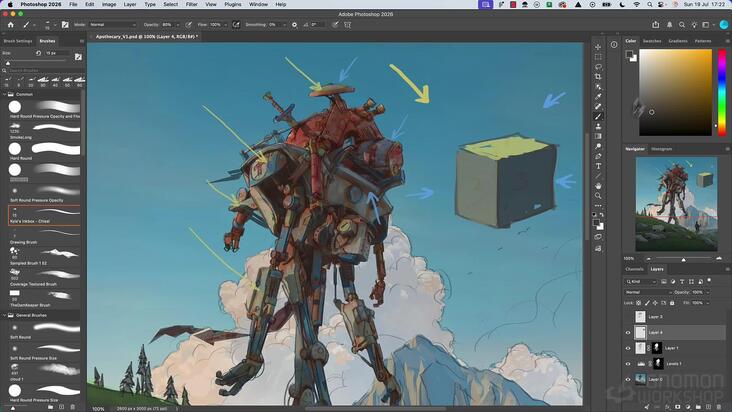Viewport: 732px width, 412px height.
Task: Create a new layer group folder icon
Action: click(698, 407)
